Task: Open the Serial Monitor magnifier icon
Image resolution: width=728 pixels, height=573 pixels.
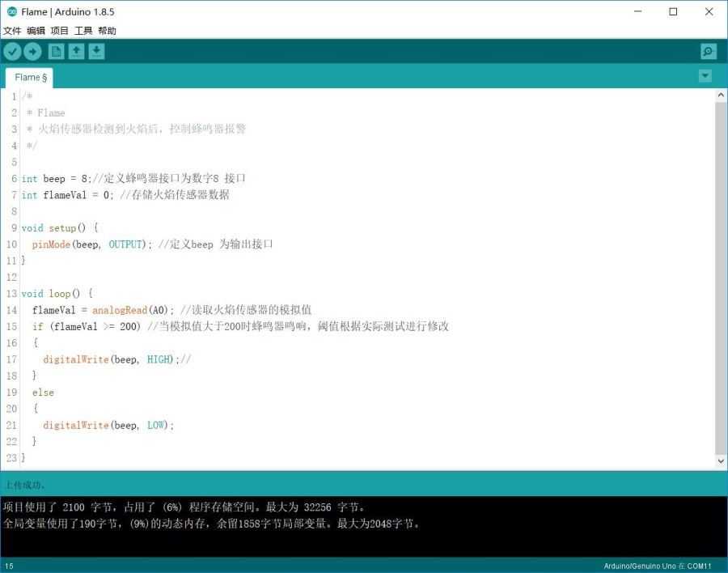Action: [x=709, y=52]
